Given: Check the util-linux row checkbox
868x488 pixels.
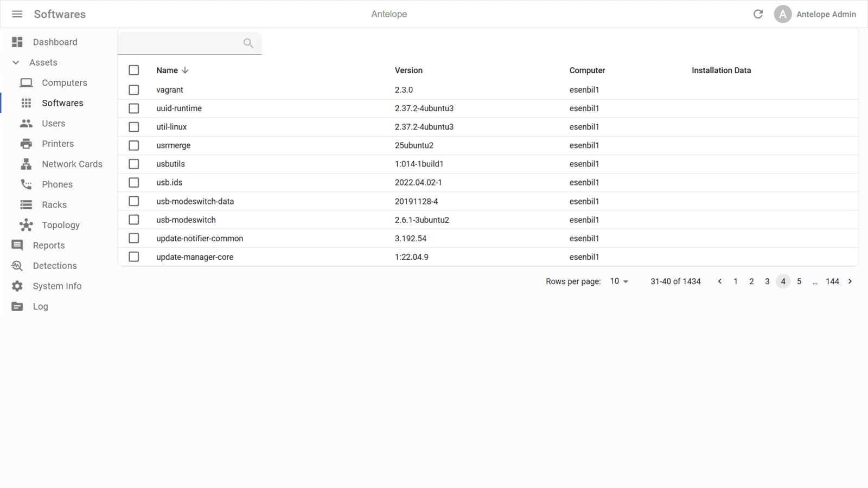Looking at the screenshot, I should coord(134,127).
